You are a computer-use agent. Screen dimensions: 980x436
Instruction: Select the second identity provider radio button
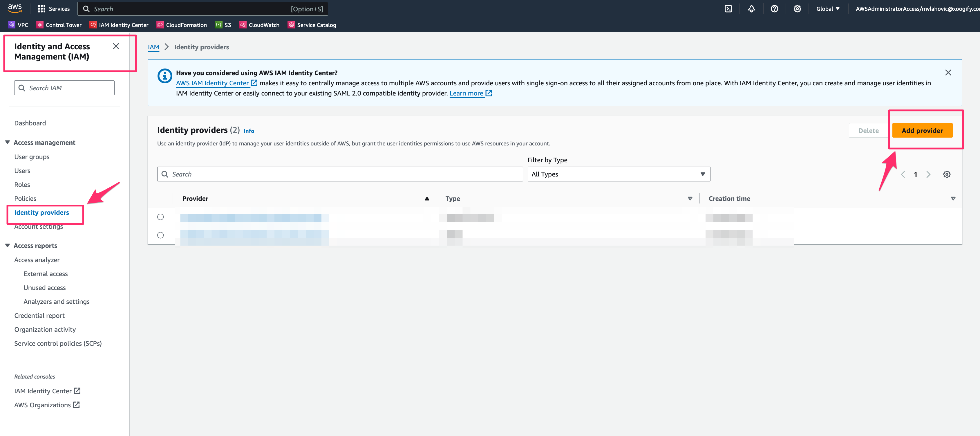tap(160, 235)
